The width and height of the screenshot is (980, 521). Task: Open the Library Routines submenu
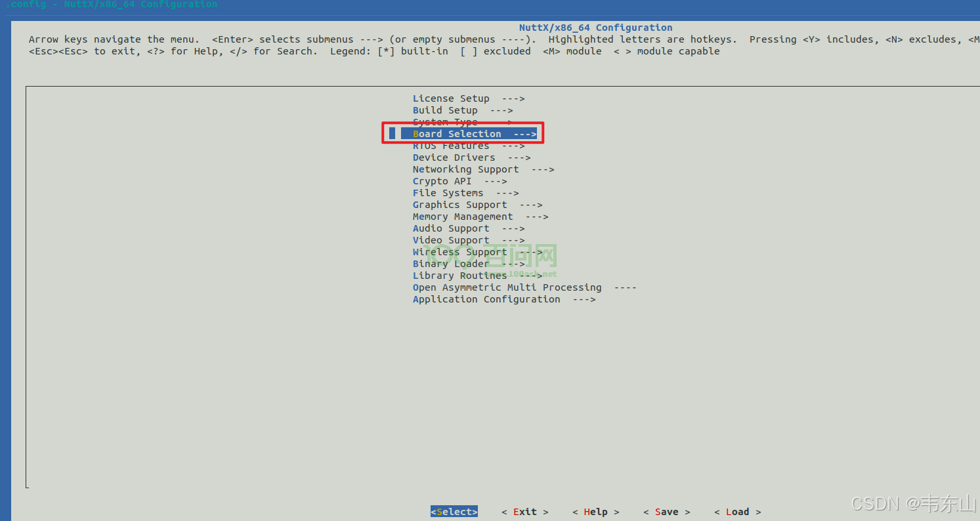tap(477, 276)
